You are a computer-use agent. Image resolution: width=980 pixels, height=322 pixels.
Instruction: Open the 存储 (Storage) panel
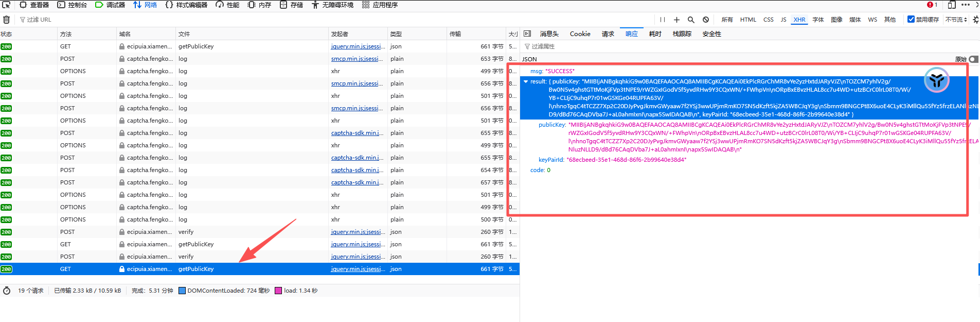291,5
